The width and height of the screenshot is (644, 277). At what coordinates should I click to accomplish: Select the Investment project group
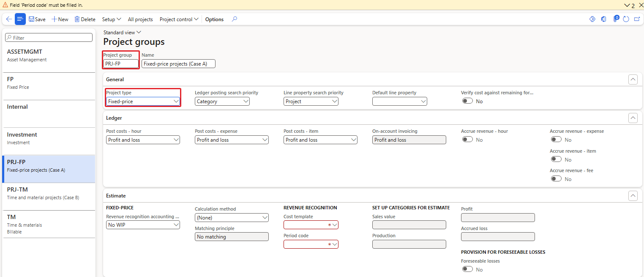click(x=49, y=142)
